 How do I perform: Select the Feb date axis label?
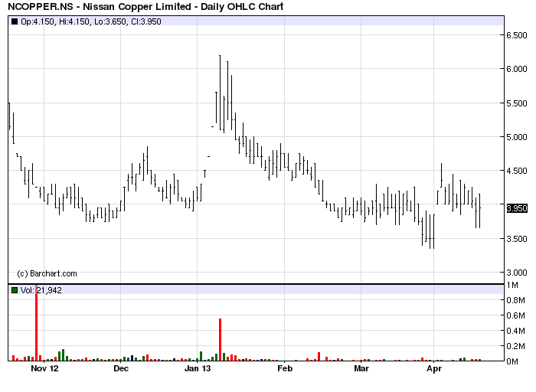click(x=285, y=368)
